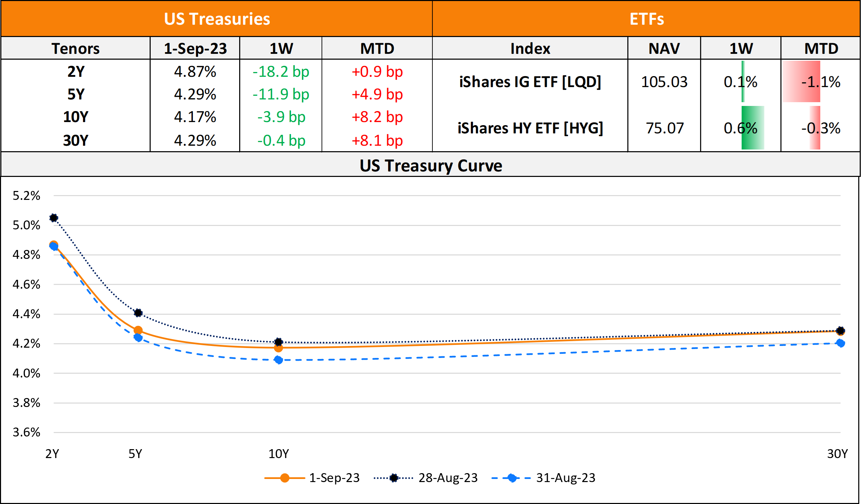Click the LQD MTD cell showing -1.1%
The width and height of the screenshot is (861, 504).
pos(821,82)
